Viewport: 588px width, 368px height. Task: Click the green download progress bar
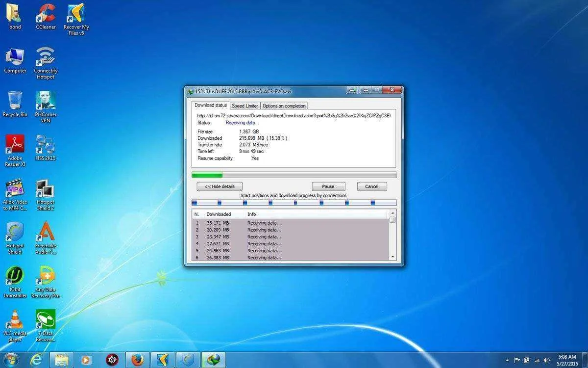point(294,175)
